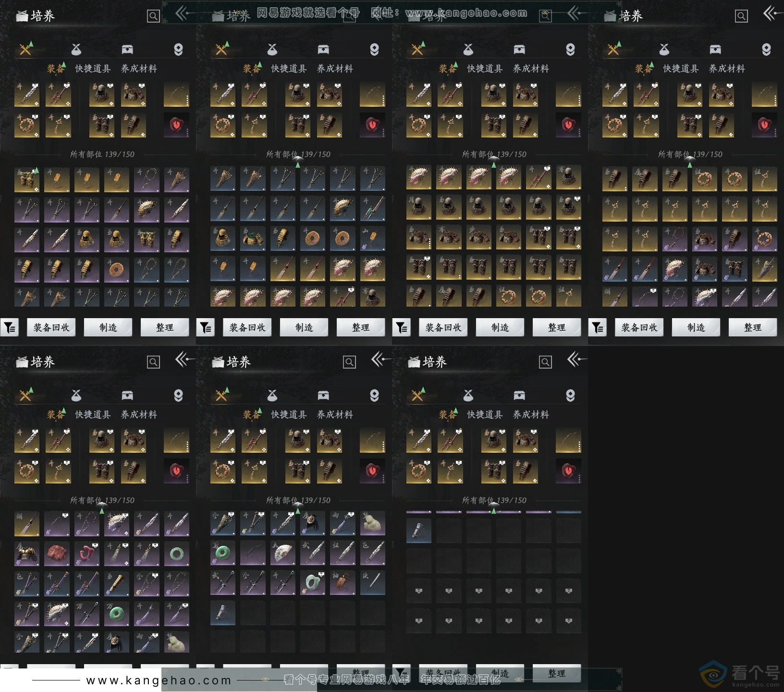Screen dimensions: 784x692
Task: Switch to 养成材料 tab in bottom-left panel
Action: tap(139, 415)
